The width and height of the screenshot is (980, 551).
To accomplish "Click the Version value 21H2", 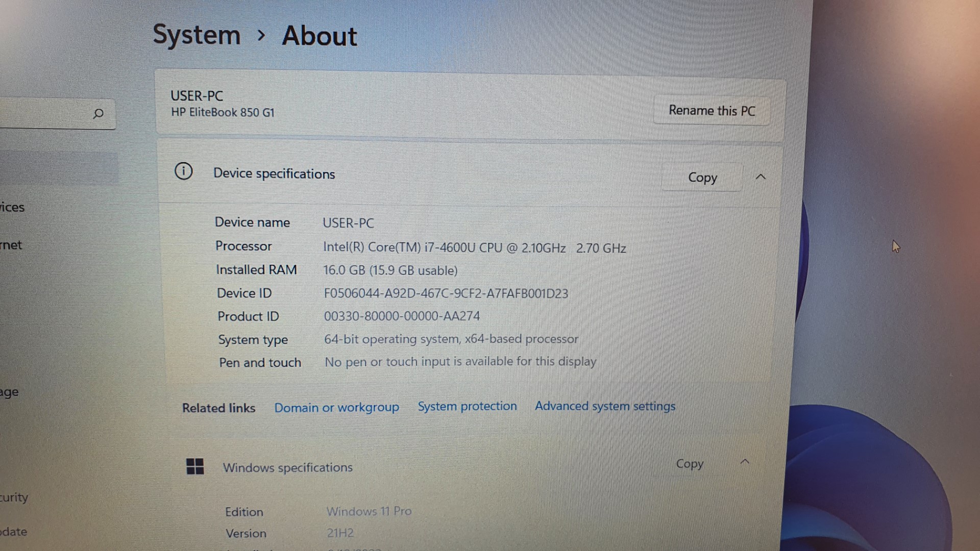I will 340,533.
